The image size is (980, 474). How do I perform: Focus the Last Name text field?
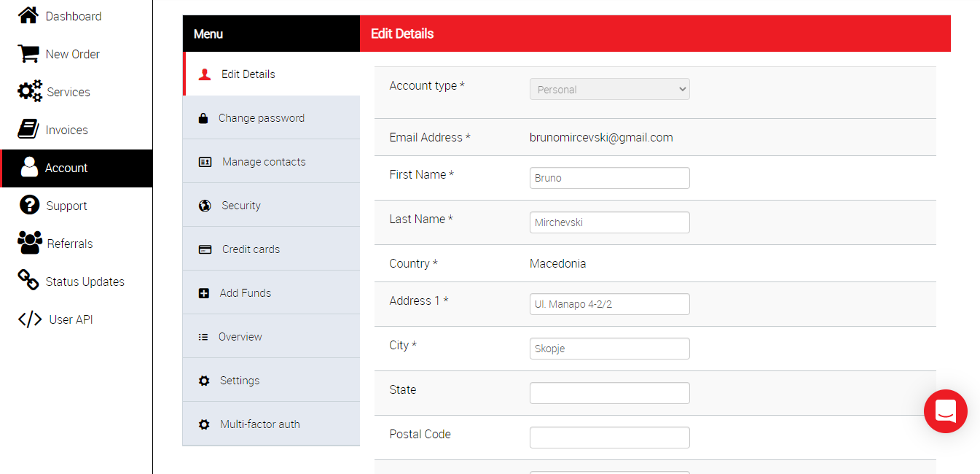tap(609, 222)
